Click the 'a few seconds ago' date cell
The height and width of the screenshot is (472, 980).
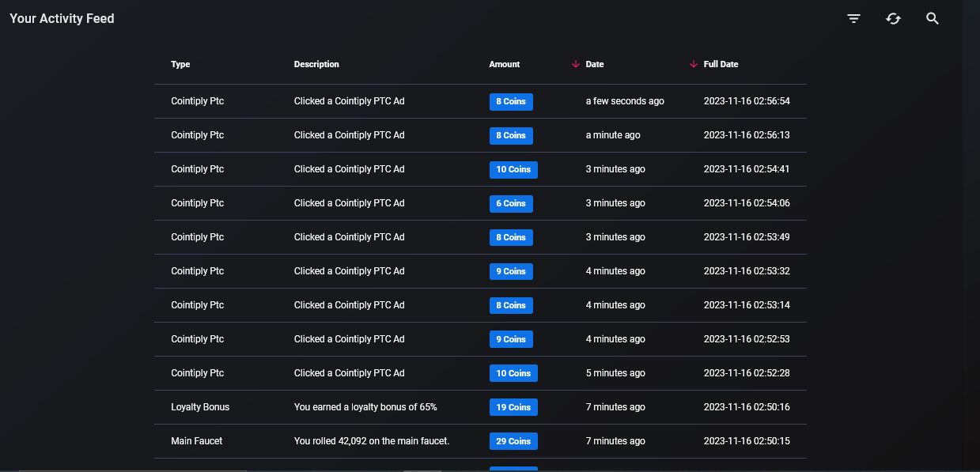point(625,101)
